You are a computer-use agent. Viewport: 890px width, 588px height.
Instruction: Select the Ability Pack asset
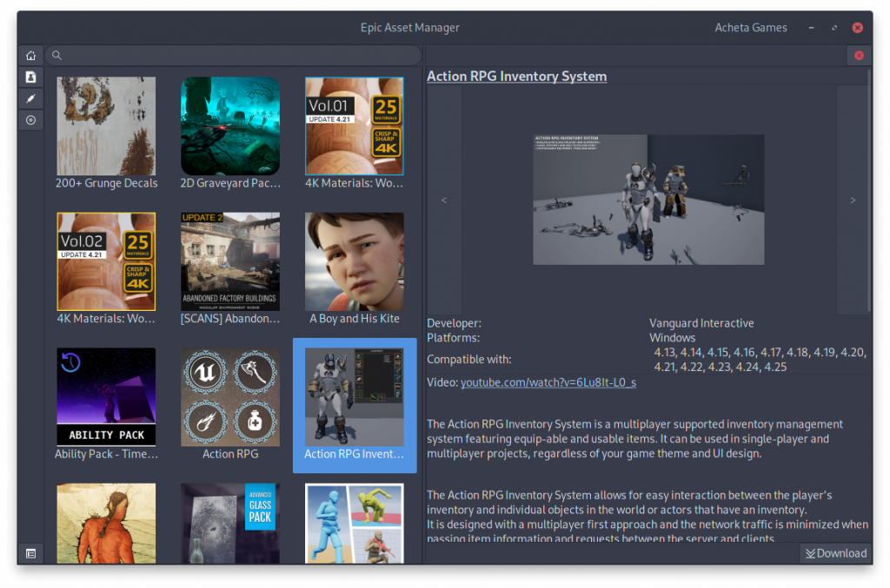(x=106, y=405)
